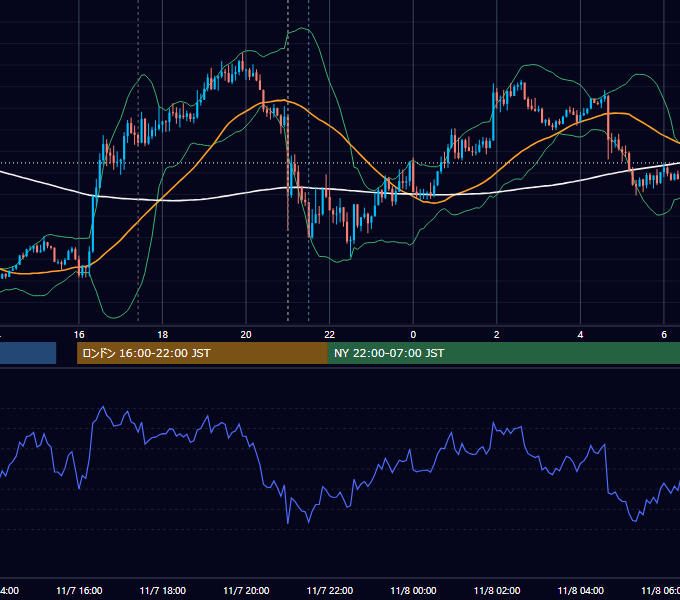Click the 11/7 18:00 label on lower axis
This screenshot has height=600, width=680.
coord(163,591)
